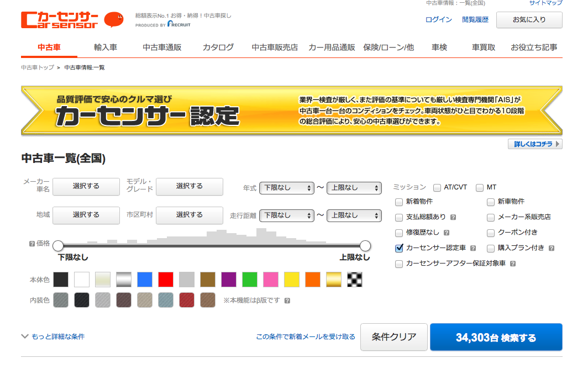Open help icon beside 修復歴なし
Viewport: 588px width, 374px height.
point(447,233)
